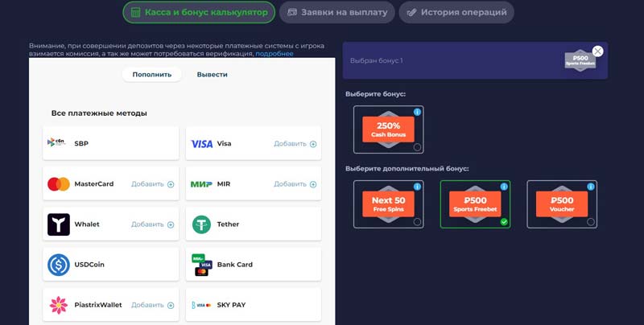This screenshot has height=325, width=644.
Task: Select the PiastrixWallet flower icon
Action: [x=59, y=305]
